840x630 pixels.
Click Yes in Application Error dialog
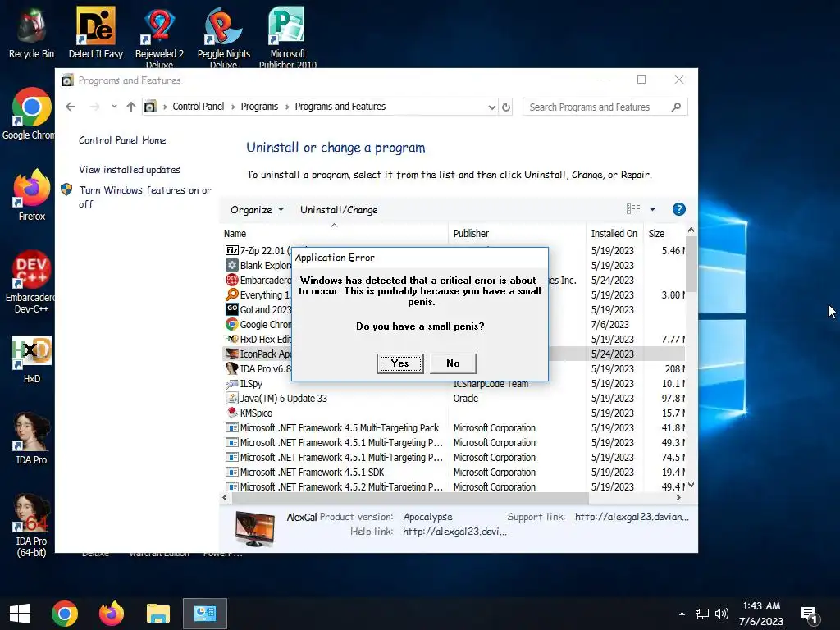click(x=400, y=363)
